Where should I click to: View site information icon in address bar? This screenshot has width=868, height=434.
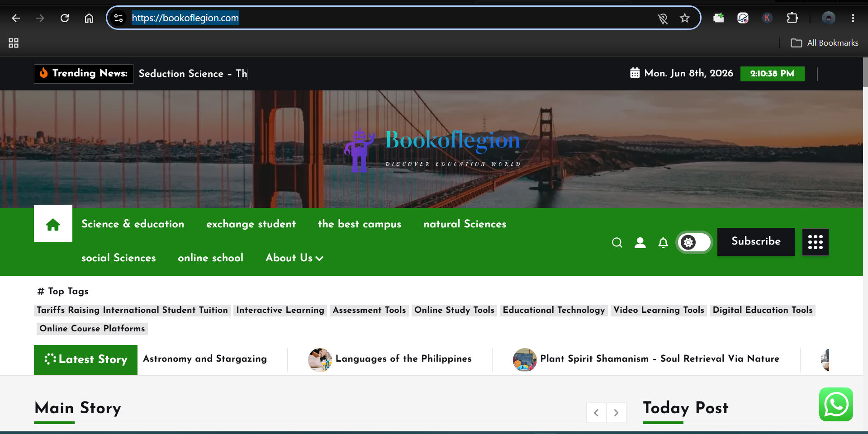click(x=119, y=18)
